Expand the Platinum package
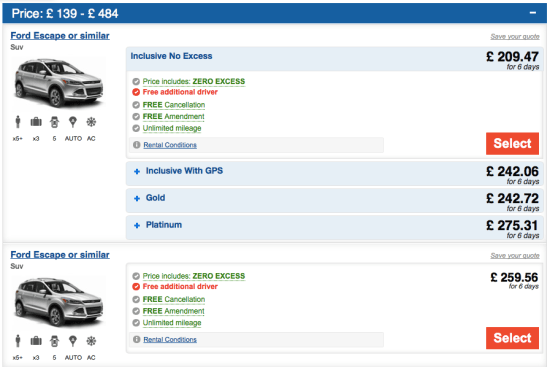This screenshot has height=367, width=550. click(137, 226)
